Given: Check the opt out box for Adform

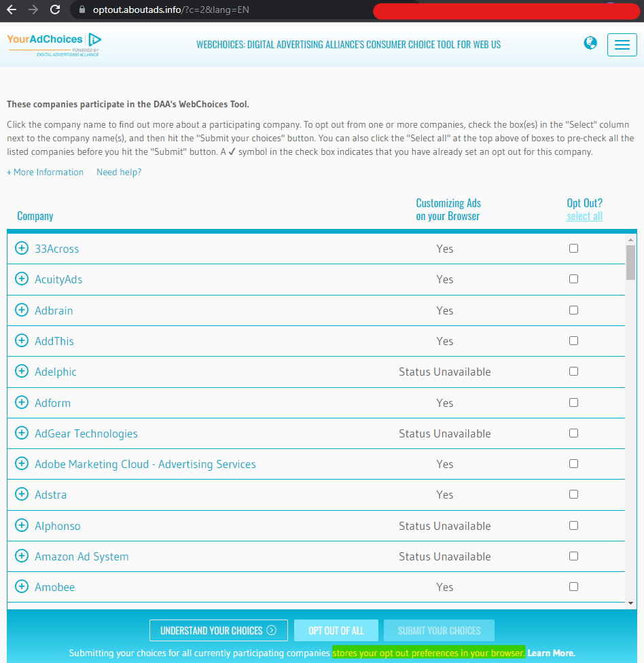Looking at the screenshot, I should click(573, 402).
